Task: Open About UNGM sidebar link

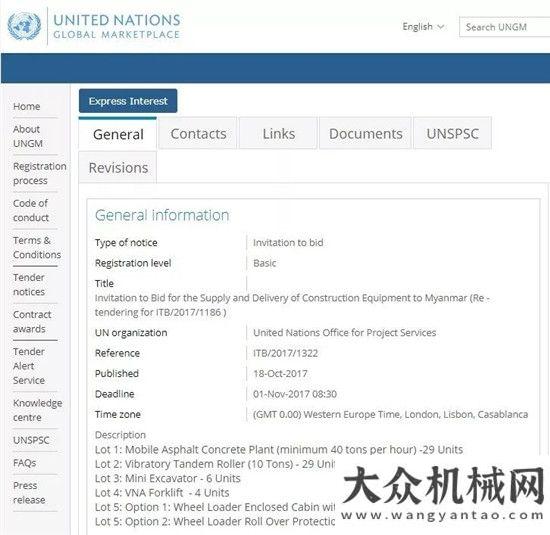Action: [x=28, y=136]
